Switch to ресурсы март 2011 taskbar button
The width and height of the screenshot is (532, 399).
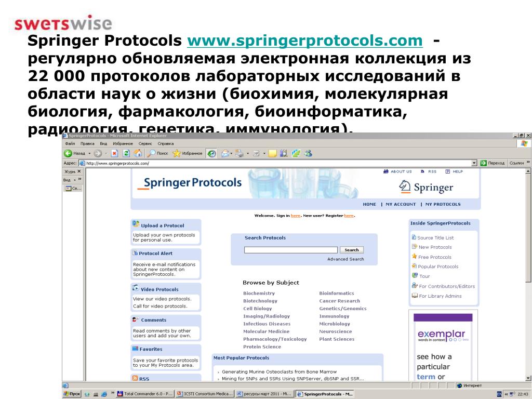[264, 394]
